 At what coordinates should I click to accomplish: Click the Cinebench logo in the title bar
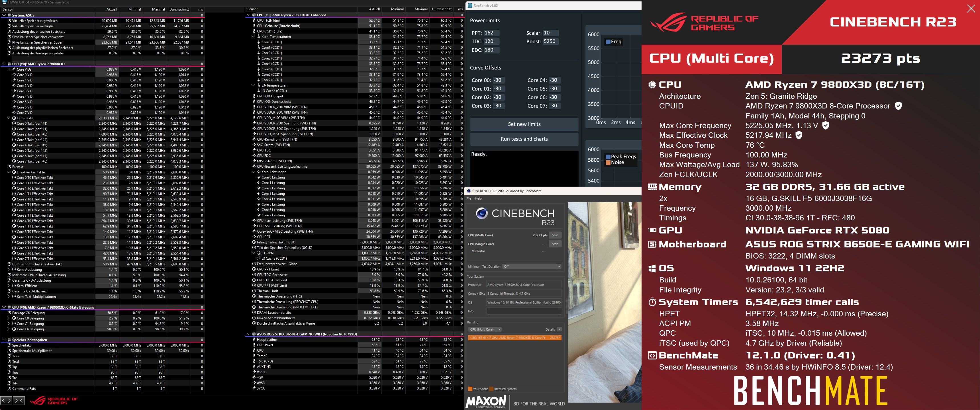pos(469,191)
